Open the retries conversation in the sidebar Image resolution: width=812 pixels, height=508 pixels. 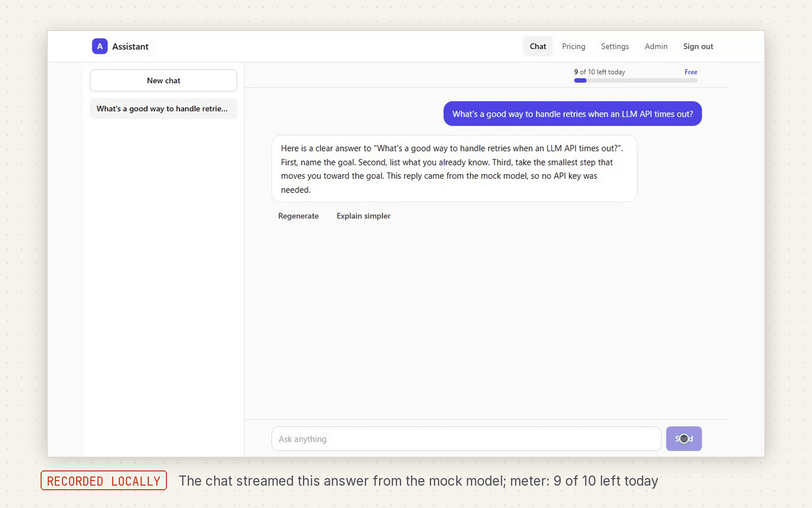(x=163, y=109)
